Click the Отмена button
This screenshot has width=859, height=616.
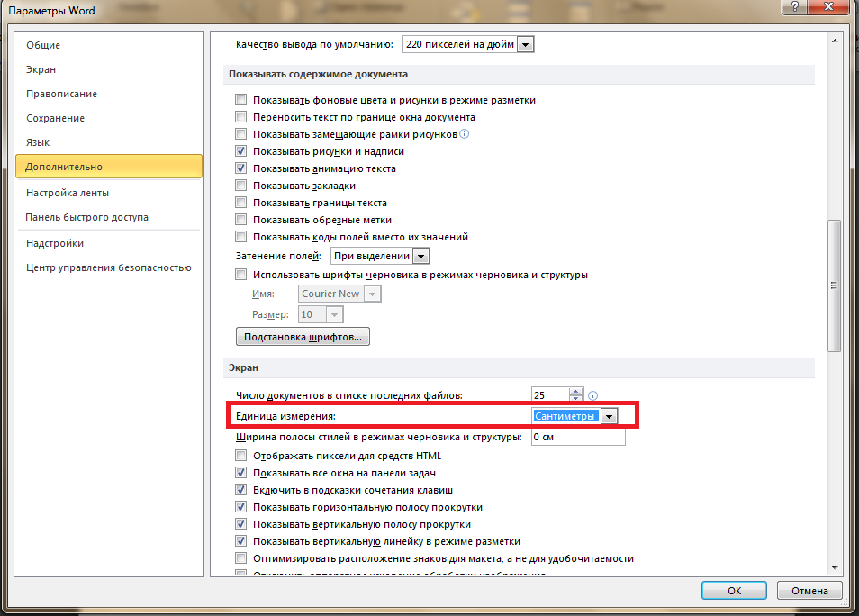pos(809,591)
